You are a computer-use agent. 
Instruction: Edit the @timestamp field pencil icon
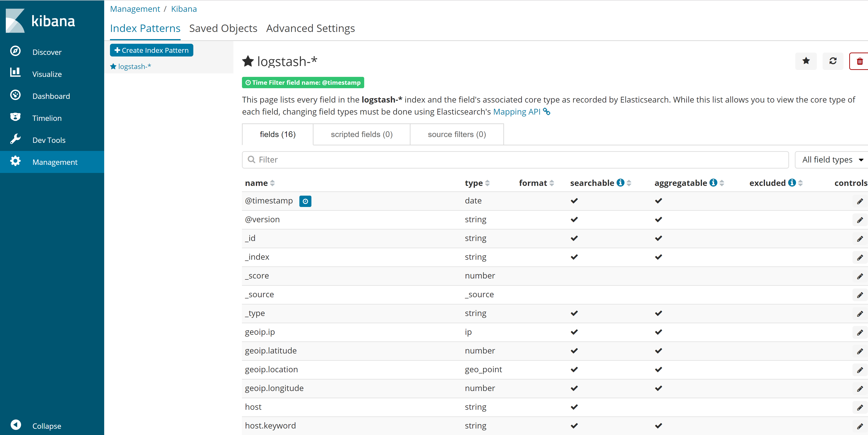pos(860,201)
